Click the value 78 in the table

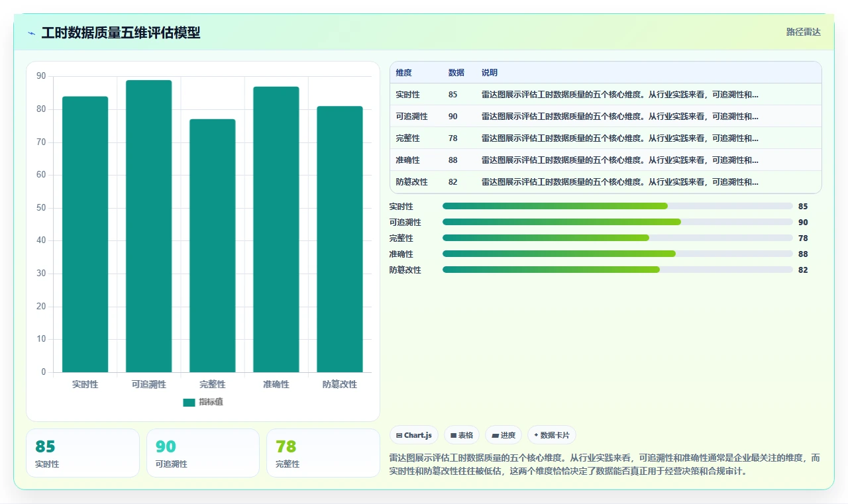(x=453, y=138)
